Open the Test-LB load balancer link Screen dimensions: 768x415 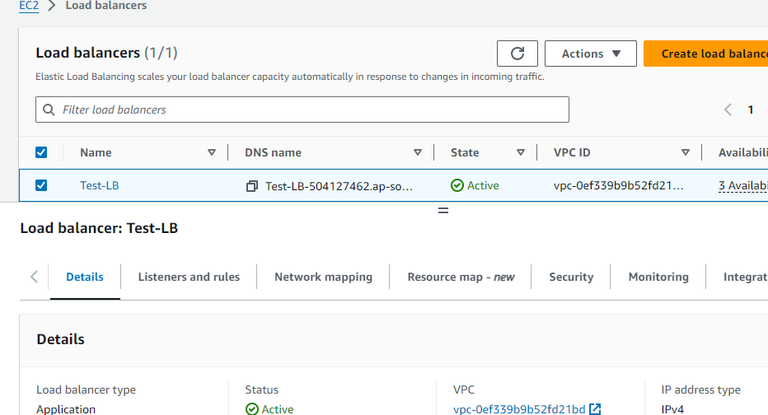100,186
